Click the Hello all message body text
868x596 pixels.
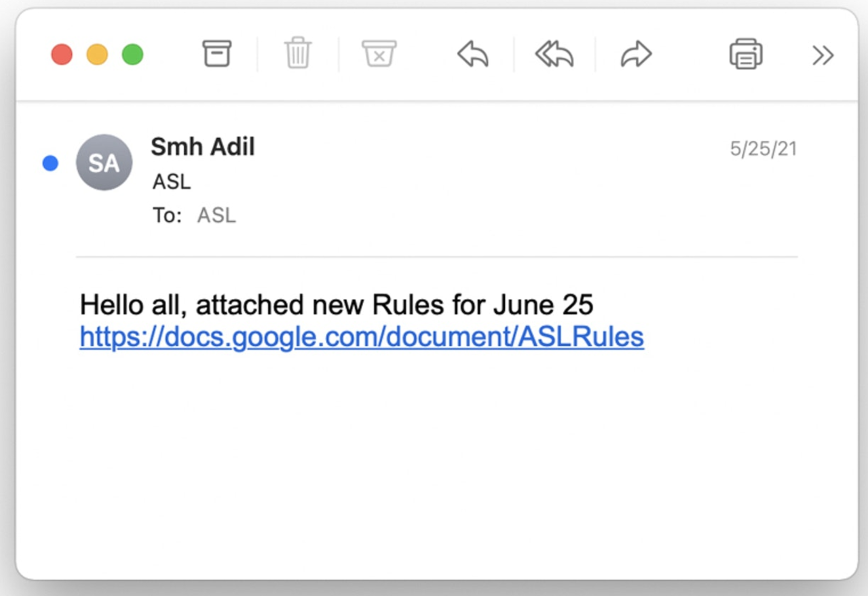click(x=336, y=304)
